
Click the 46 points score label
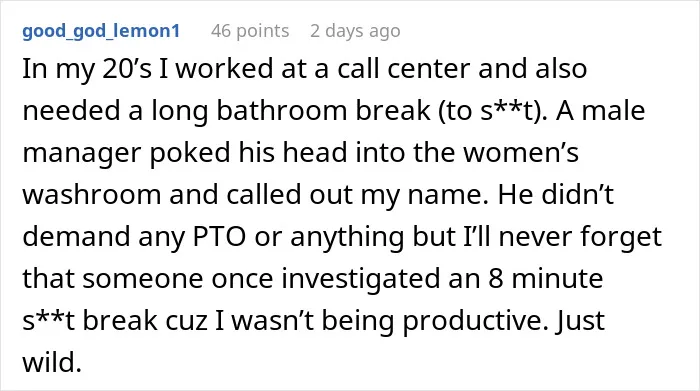[250, 31]
